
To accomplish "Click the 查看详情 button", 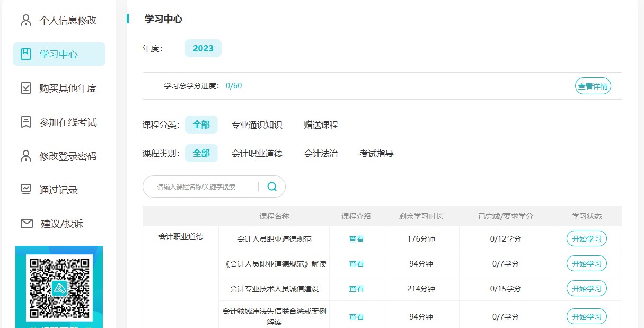I will tap(593, 86).
